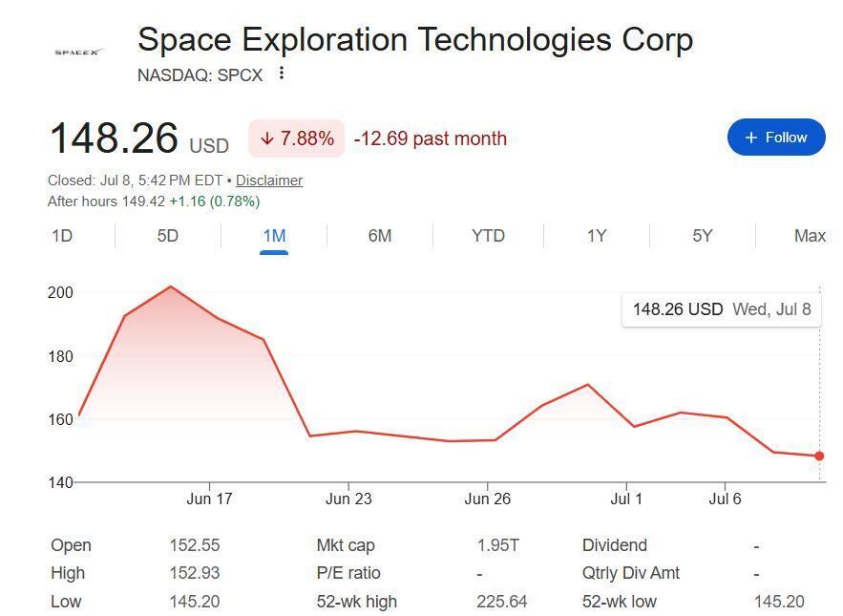Click the SpaceX company logo

tap(79, 53)
